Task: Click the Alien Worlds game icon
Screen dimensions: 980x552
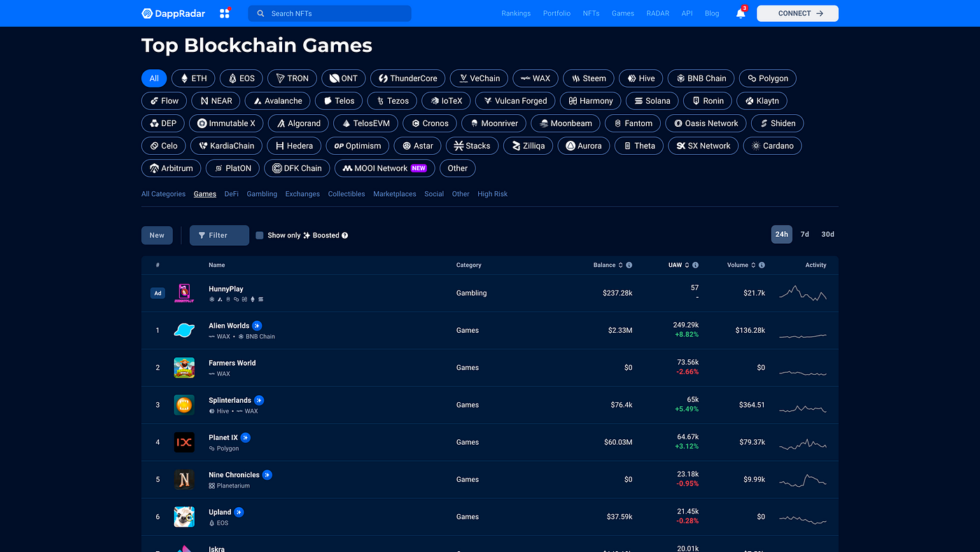Action: (184, 330)
